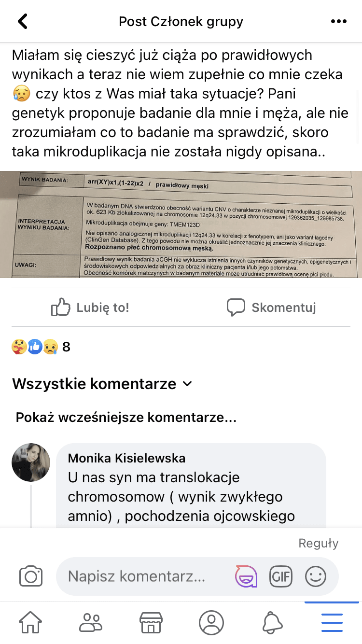Open the three-dots post options menu
Image resolution: width=362 pixels, height=644 pixels.
(339, 22)
